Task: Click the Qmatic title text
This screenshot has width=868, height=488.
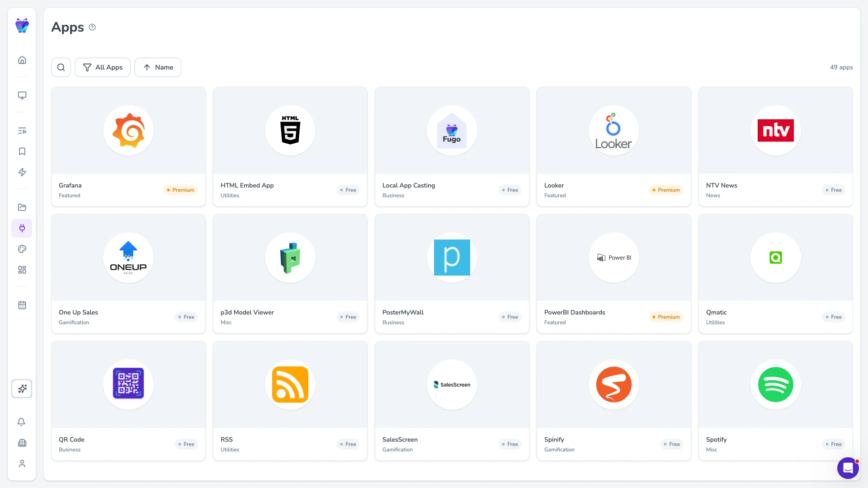Action: click(717, 312)
